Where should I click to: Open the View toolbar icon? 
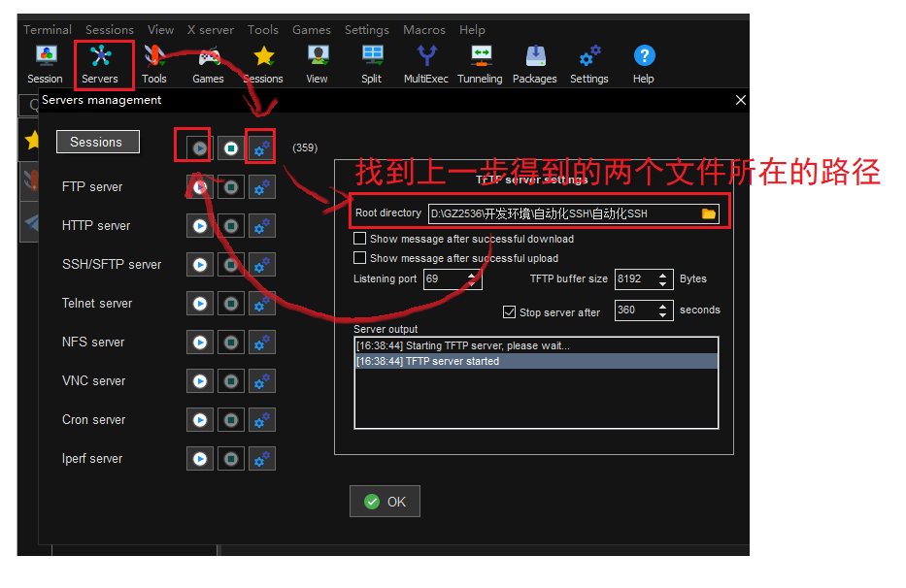[x=318, y=65]
